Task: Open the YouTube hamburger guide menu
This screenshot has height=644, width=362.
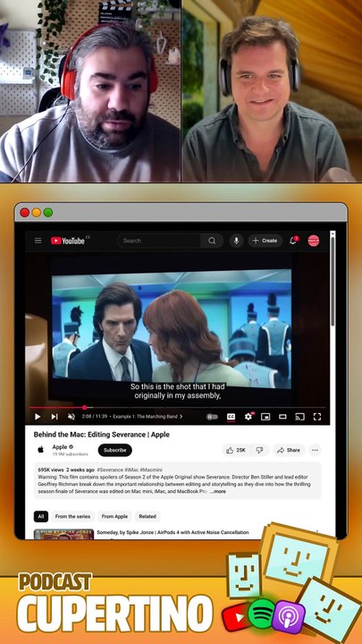Action: point(38,241)
